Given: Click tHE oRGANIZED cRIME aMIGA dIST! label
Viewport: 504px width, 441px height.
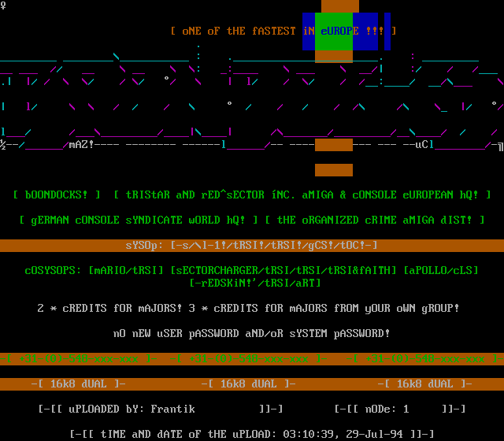Looking at the screenshot, I should coord(375,220).
